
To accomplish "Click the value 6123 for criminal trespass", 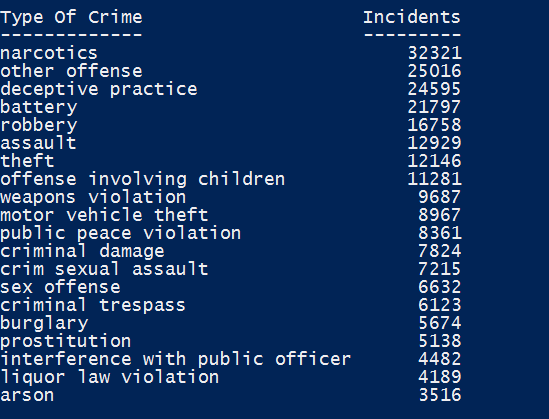I will pos(440,305).
